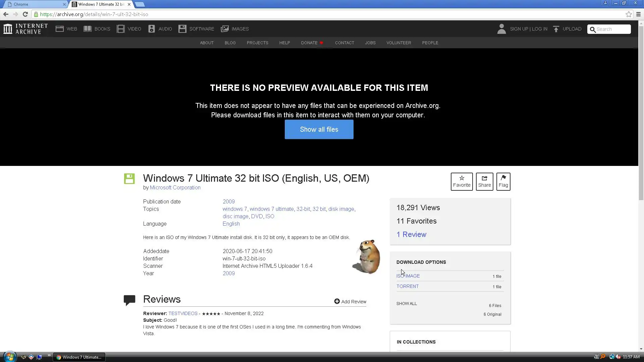Open the DONATE menu item

point(309,43)
